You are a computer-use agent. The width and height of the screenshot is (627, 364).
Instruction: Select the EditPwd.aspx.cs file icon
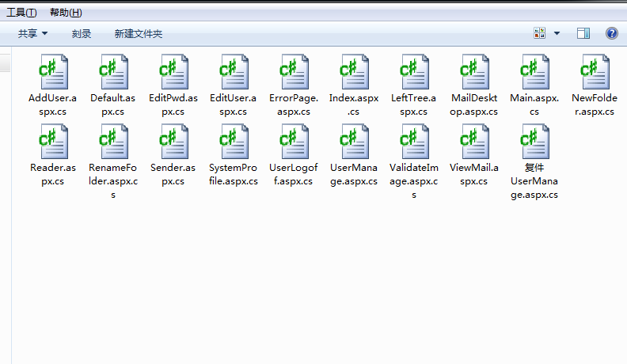tap(173, 72)
